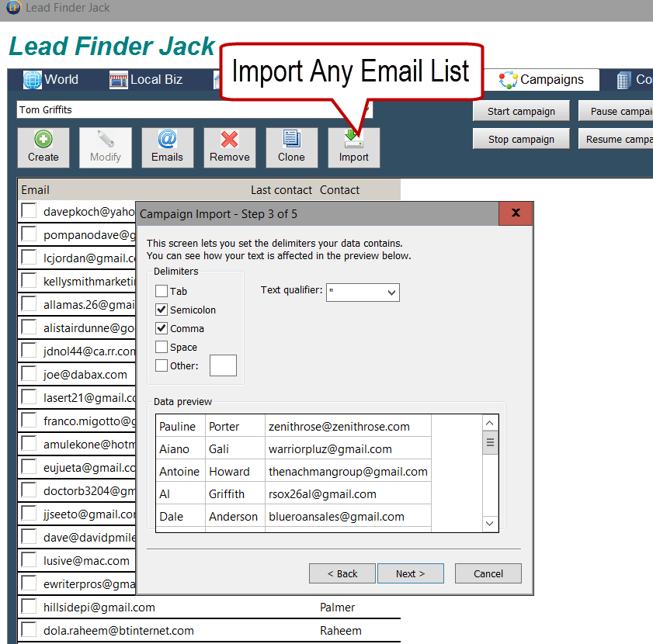
Task: Click the red X Remove icon
Action: tap(229, 140)
